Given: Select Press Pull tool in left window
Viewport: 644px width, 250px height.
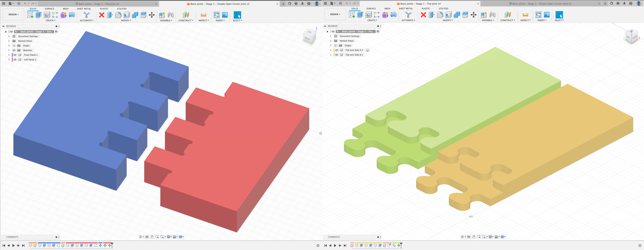Looking at the screenshot, I should [110, 15].
